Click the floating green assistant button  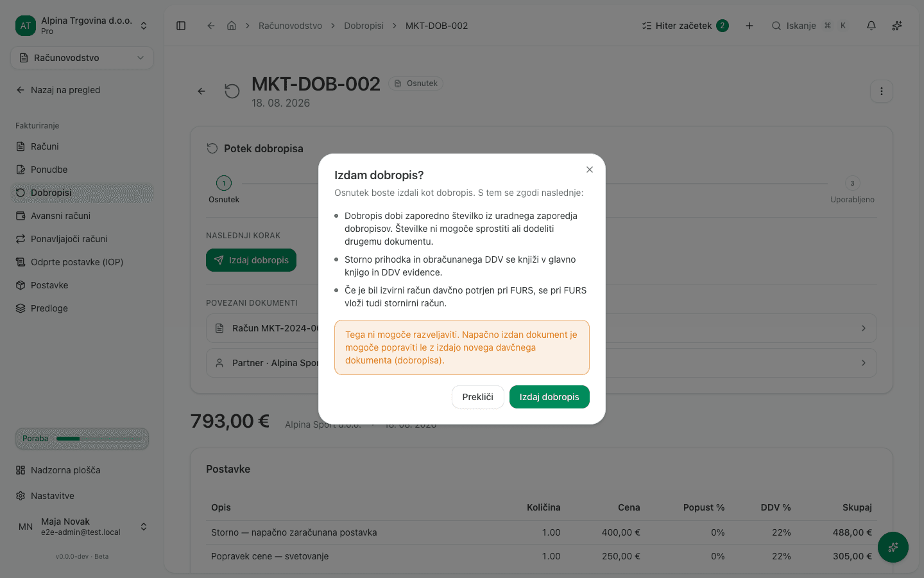click(x=893, y=547)
